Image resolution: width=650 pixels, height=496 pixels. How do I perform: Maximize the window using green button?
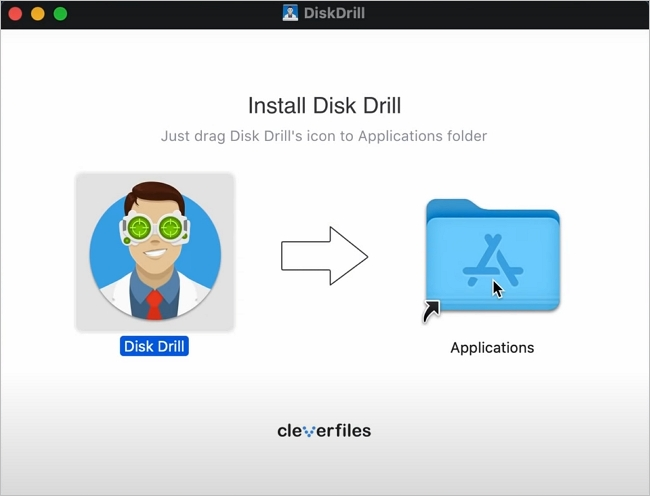pos(60,14)
